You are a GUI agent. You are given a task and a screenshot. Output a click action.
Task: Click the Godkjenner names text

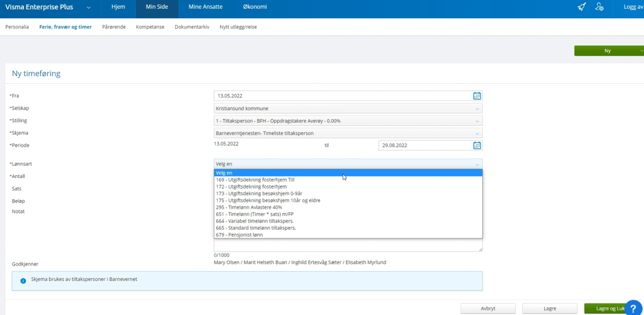(x=300, y=263)
